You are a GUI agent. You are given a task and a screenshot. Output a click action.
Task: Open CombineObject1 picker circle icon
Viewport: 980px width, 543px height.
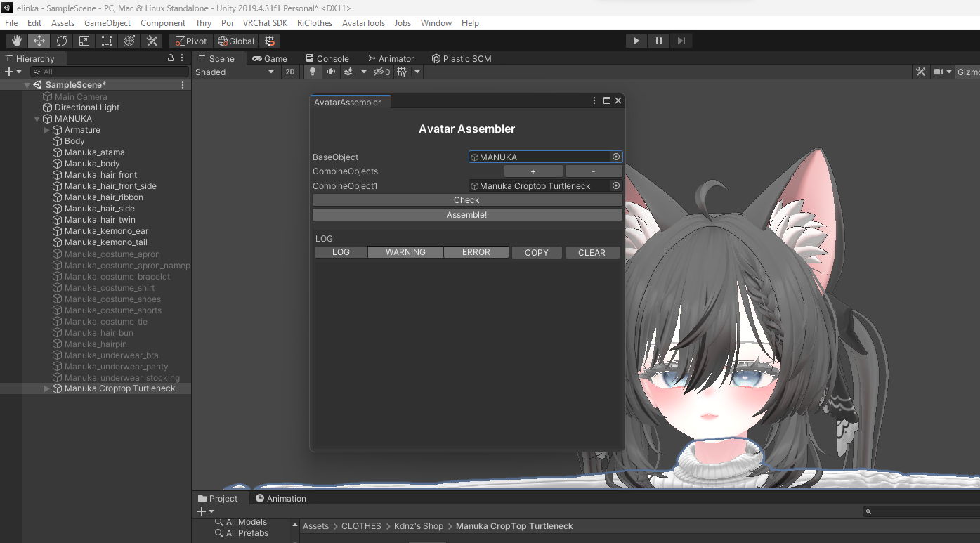tap(616, 186)
